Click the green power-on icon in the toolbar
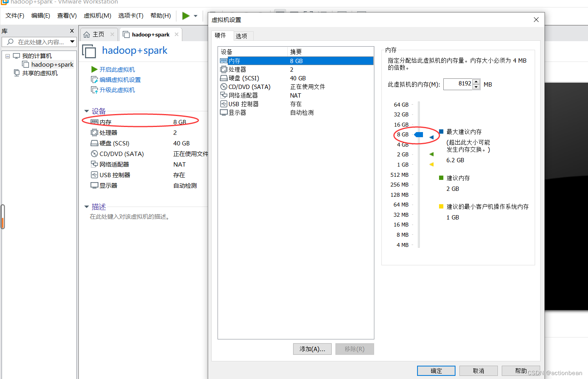This screenshot has height=379, width=588. [185, 16]
